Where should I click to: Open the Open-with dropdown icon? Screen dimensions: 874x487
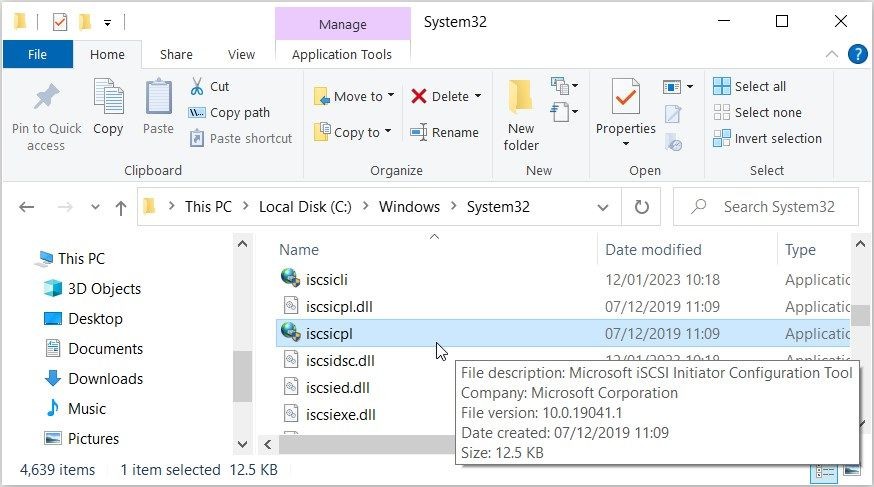[x=678, y=87]
